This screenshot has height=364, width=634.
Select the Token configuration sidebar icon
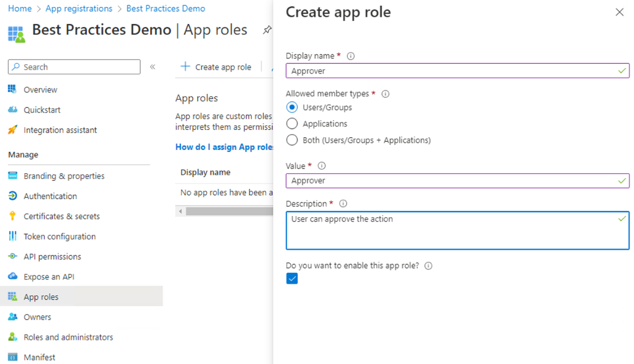coord(14,236)
